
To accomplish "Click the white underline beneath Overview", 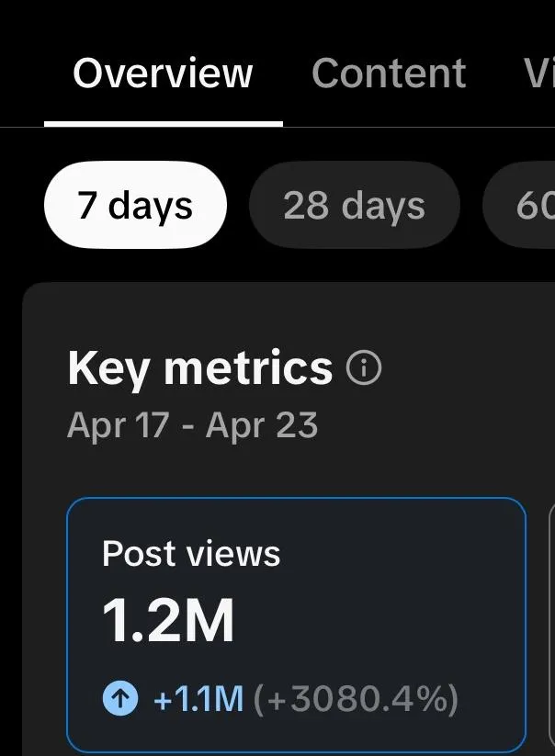I will tap(164, 124).
